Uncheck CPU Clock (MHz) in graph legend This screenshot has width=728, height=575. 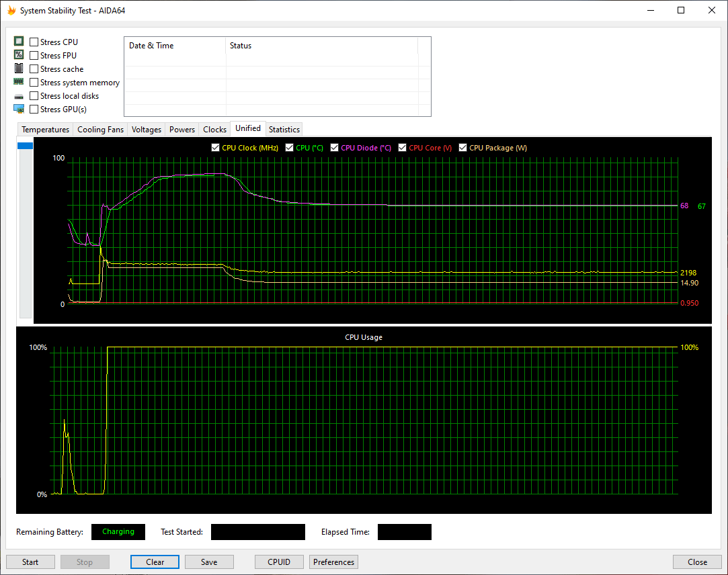(x=216, y=148)
